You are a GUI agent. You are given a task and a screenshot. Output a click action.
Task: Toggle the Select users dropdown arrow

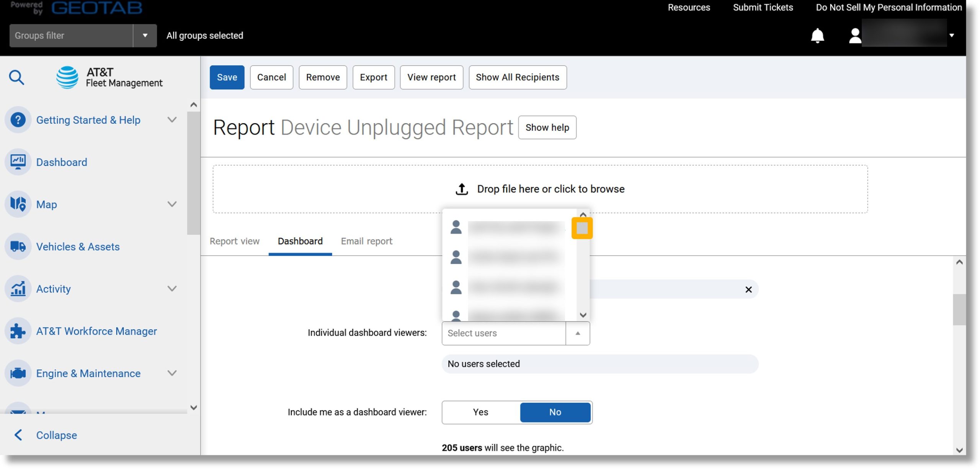point(578,333)
